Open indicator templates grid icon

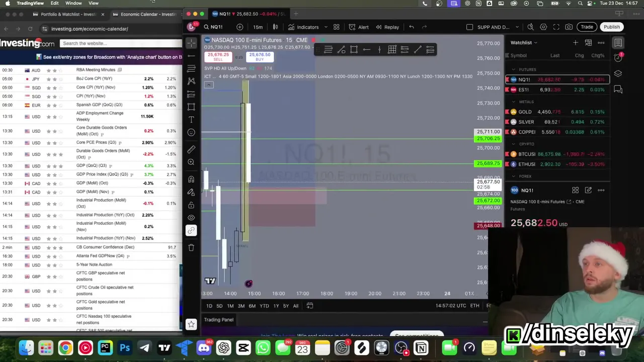click(336, 27)
